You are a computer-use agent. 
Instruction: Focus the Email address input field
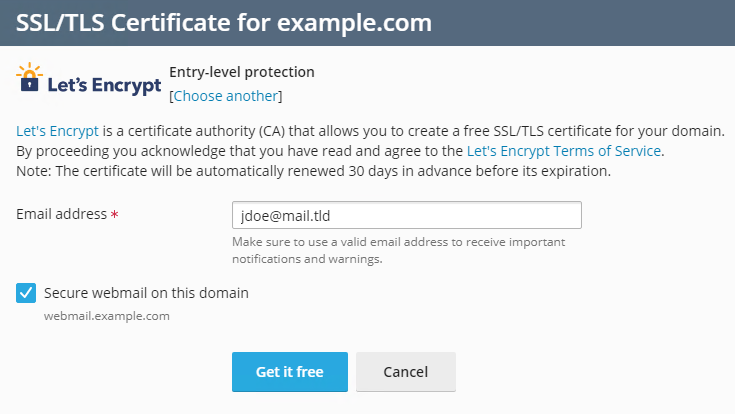(406, 215)
